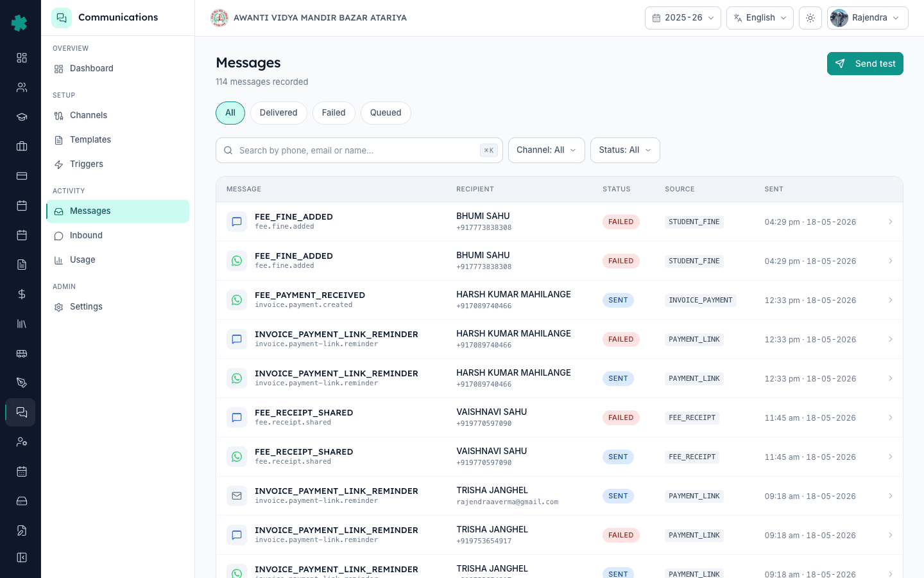Click the Communications header chat icon
Image resolution: width=924 pixels, height=578 pixels.
[62, 18]
